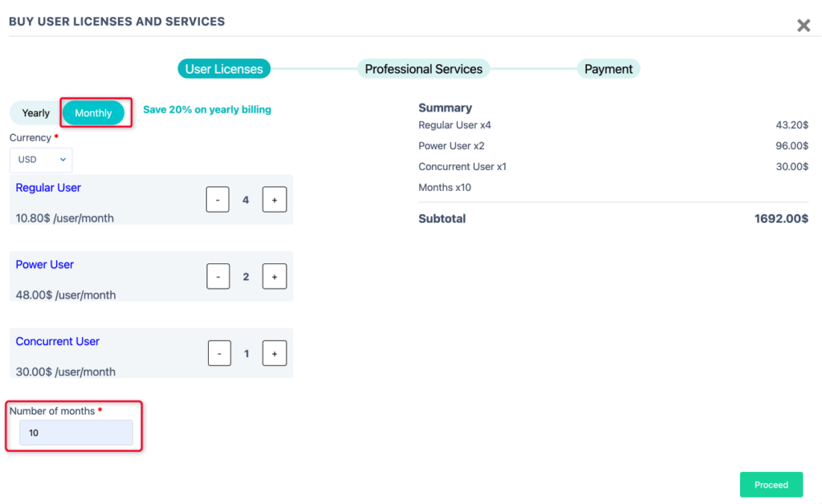822x504 pixels.
Task: Switch billing to Yearly
Action: click(36, 113)
